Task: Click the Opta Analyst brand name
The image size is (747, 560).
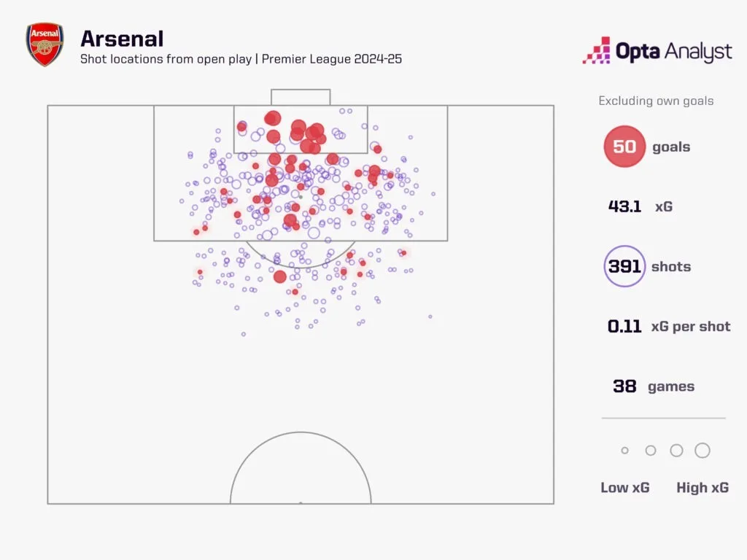Action: click(674, 51)
